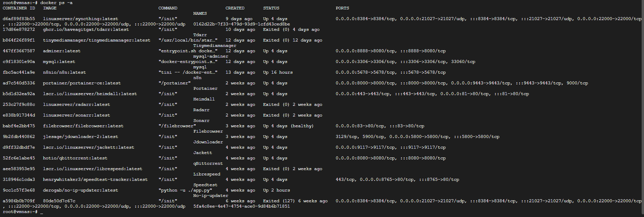Click the container ID 467ff3667587

click(19, 51)
